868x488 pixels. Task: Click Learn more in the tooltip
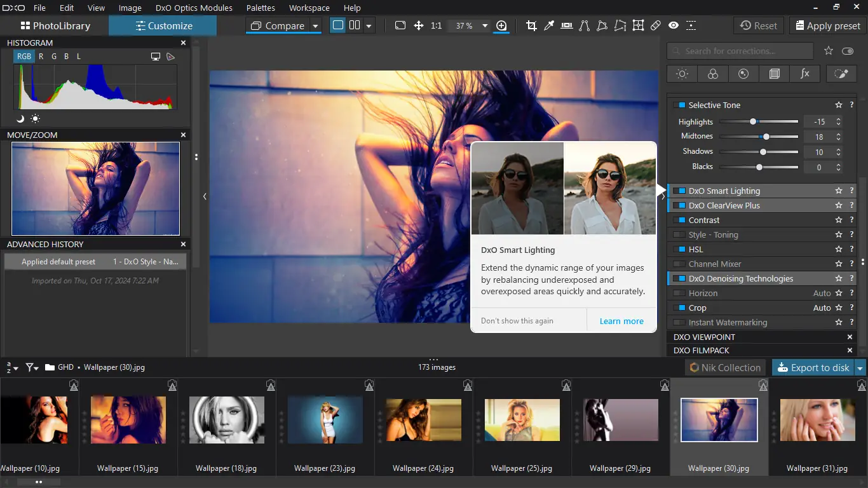coord(621,321)
